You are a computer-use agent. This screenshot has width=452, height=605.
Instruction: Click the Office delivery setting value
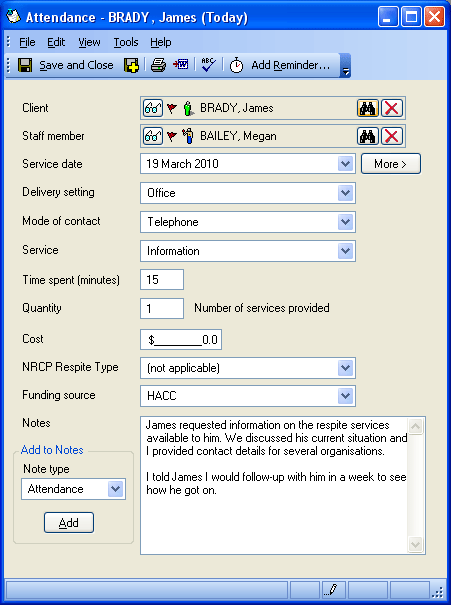tap(161, 193)
